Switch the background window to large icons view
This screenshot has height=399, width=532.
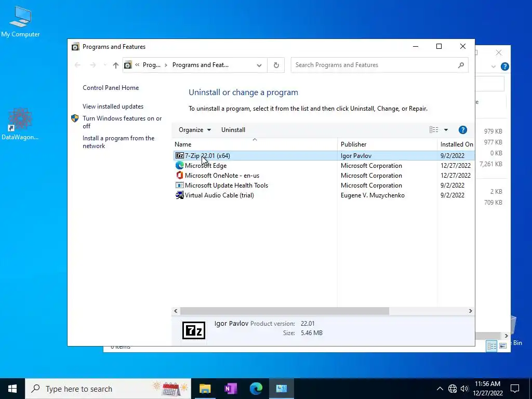pyautogui.click(x=503, y=345)
